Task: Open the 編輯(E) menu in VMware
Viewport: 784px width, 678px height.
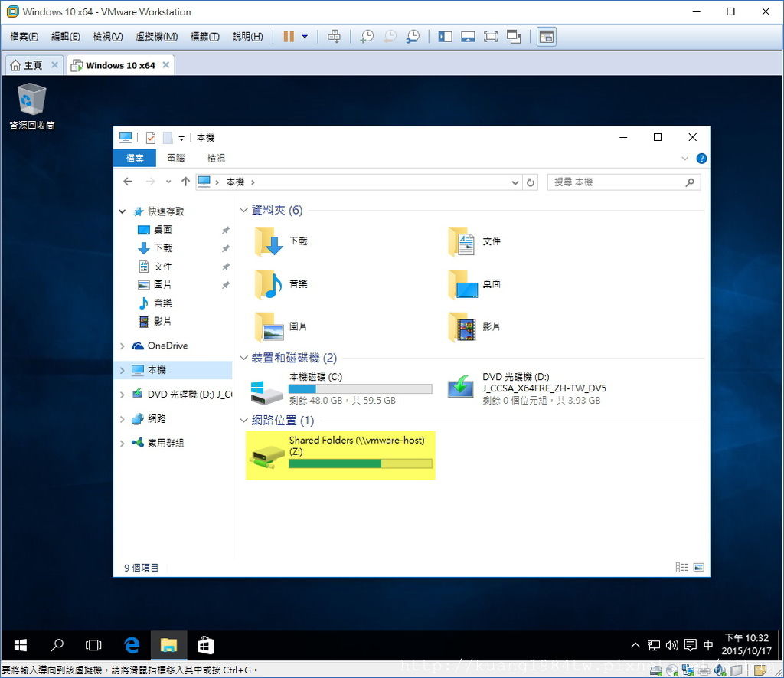Action: [x=66, y=37]
